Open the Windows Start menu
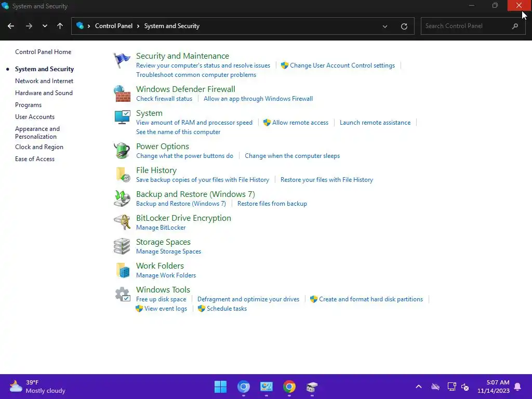Viewport: 532px width, 399px height. point(220,387)
